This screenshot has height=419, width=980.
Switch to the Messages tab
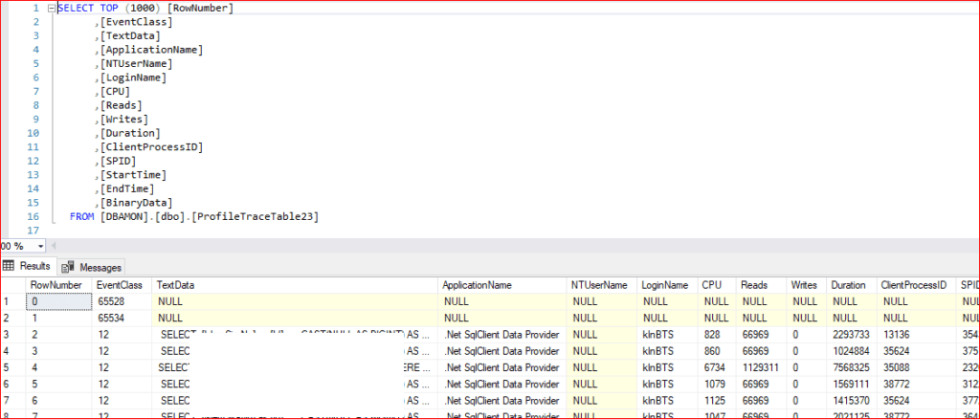100,267
